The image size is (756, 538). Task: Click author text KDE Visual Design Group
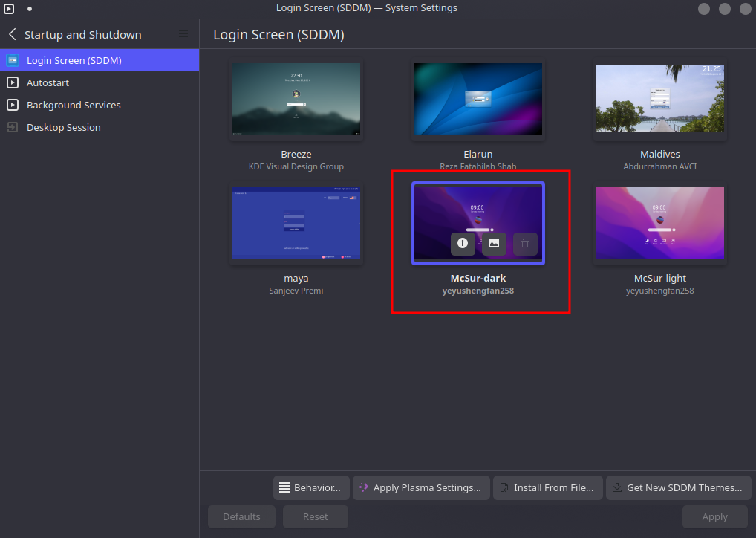tap(296, 166)
